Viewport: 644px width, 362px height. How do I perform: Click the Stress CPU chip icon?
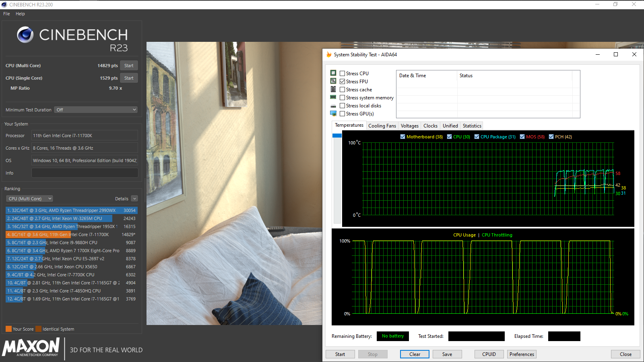[333, 73]
